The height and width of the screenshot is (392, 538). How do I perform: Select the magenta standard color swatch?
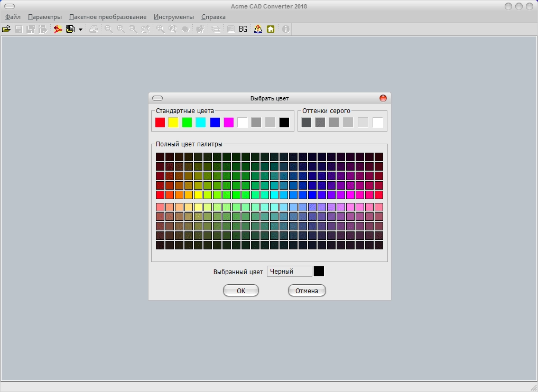[228, 123]
